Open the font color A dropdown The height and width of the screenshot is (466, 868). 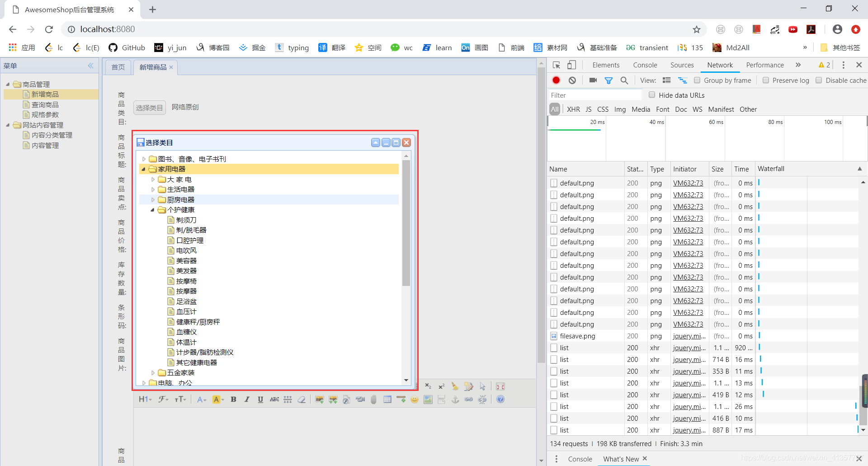[x=202, y=399]
